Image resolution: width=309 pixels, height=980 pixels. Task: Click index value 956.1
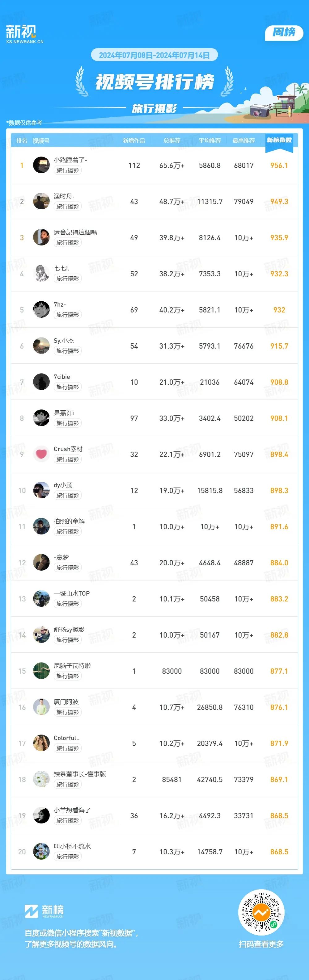point(279,165)
